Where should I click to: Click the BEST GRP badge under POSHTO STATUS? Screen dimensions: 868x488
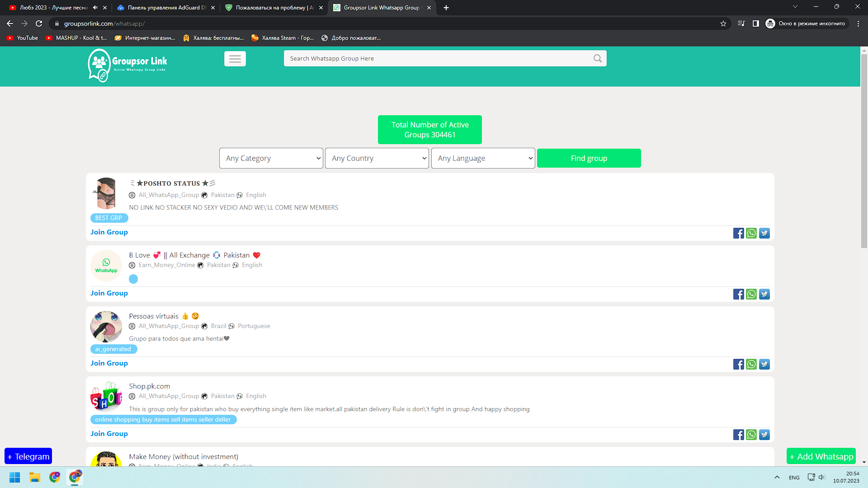coord(109,218)
